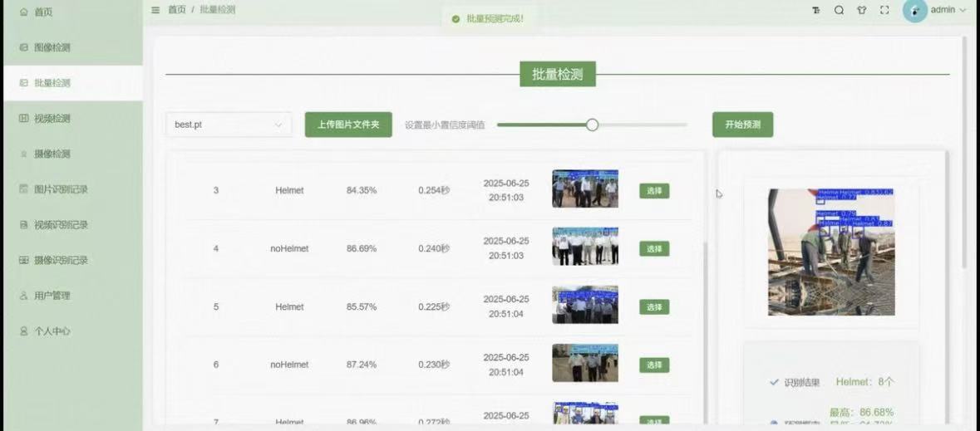The width and height of the screenshot is (980, 431).
Task: Click the 0.225秒 time cell
Action: [x=434, y=306]
